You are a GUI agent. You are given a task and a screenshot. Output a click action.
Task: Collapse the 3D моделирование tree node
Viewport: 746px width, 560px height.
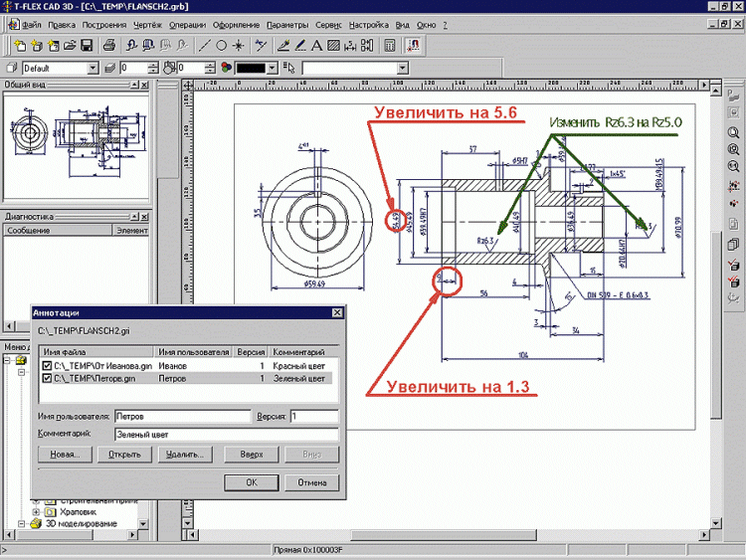pos(22,523)
